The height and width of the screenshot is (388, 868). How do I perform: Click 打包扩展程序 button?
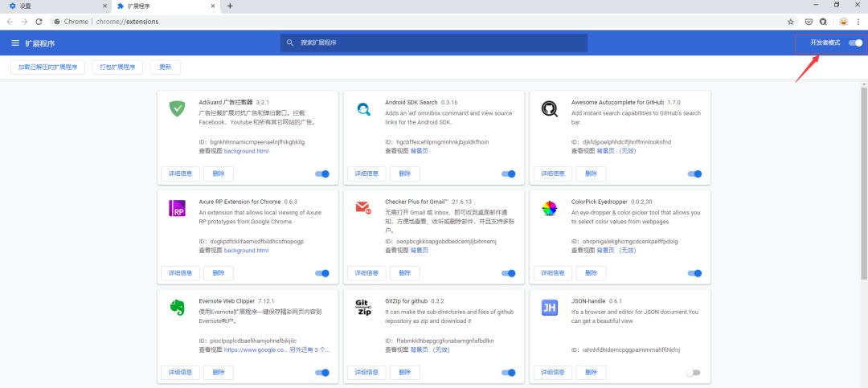point(117,67)
